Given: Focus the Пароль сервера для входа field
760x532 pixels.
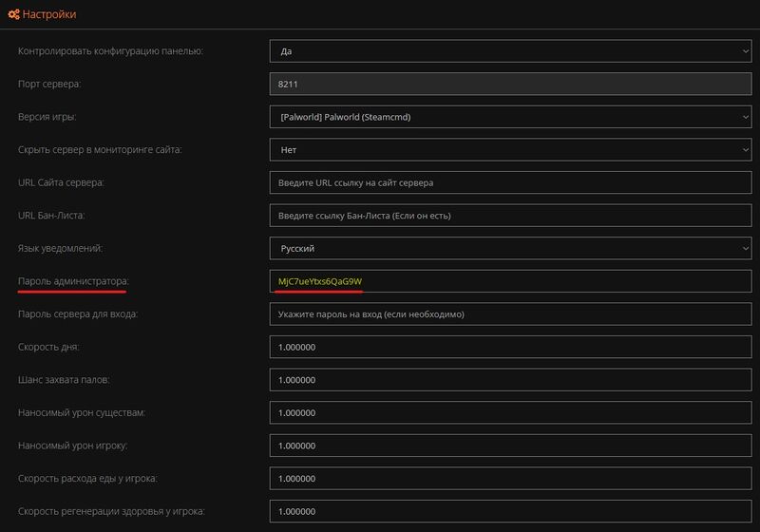Looking at the screenshot, I should (x=510, y=313).
